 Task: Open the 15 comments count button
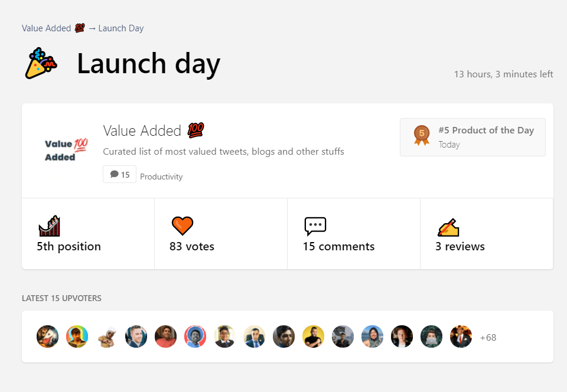click(120, 175)
